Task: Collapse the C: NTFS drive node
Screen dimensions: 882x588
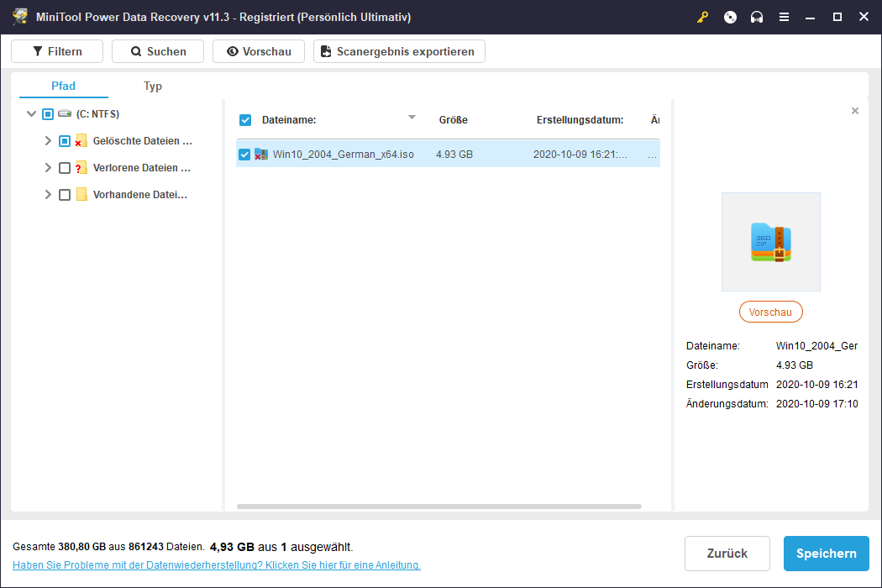Action: (31, 113)
